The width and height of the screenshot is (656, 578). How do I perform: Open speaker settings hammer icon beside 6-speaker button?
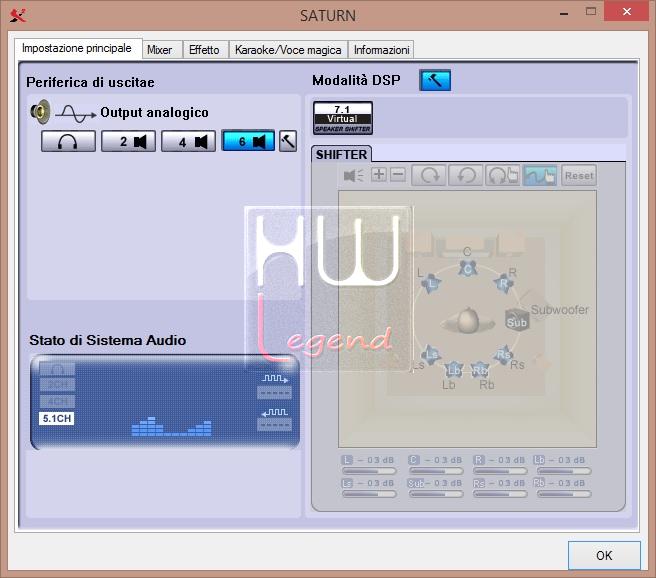[x=288, y=141]
